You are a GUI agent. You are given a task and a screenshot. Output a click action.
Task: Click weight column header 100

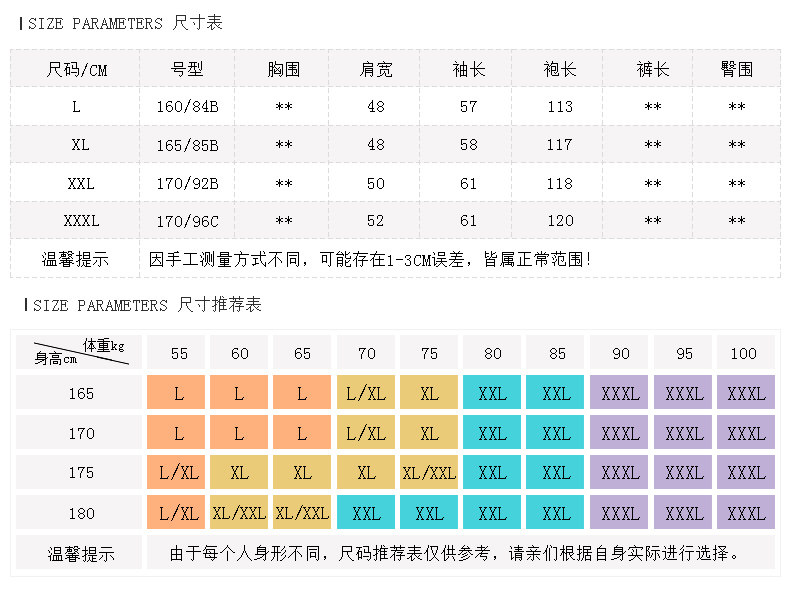[x=744, y=353]
